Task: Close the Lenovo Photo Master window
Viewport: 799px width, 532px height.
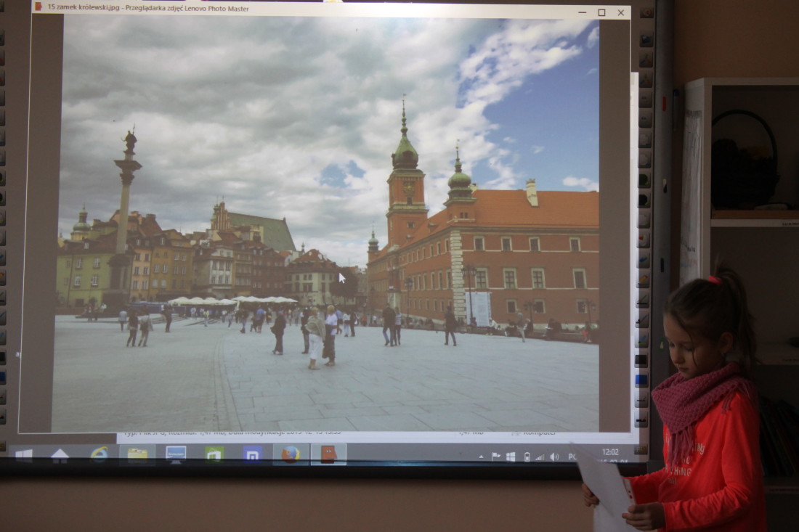Action: [620, 13]
